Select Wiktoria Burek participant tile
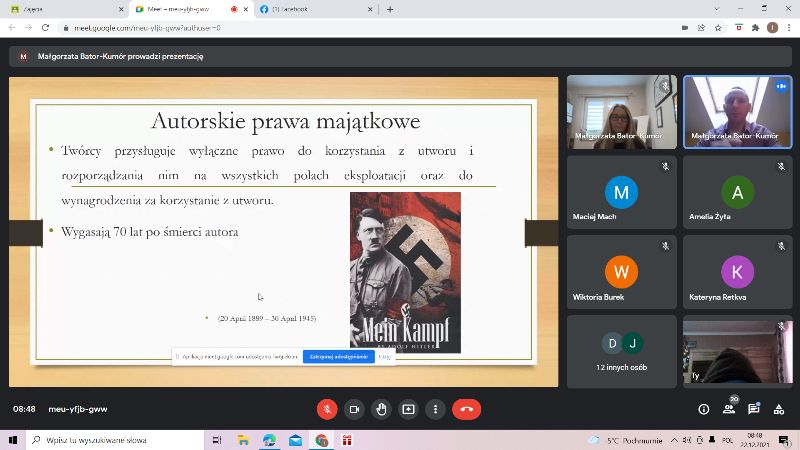Image resolution: width=800 pixels, height=450 pixels. click(621, 272)
